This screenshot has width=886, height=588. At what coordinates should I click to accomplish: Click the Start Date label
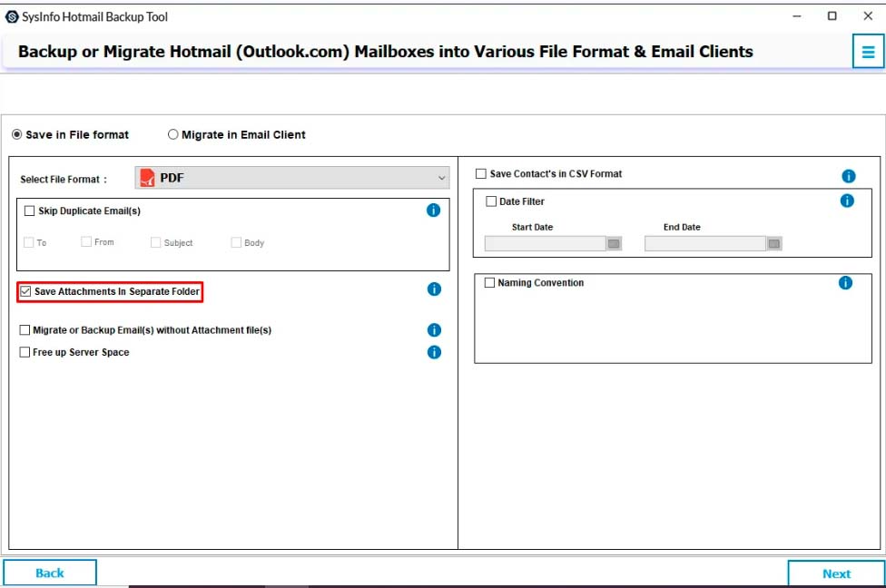532,227
